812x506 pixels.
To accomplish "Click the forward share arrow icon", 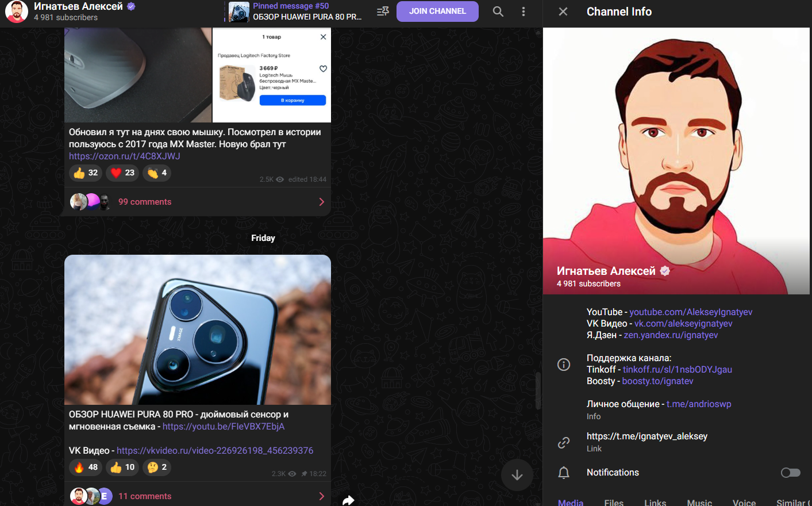I will coord(348,500).
